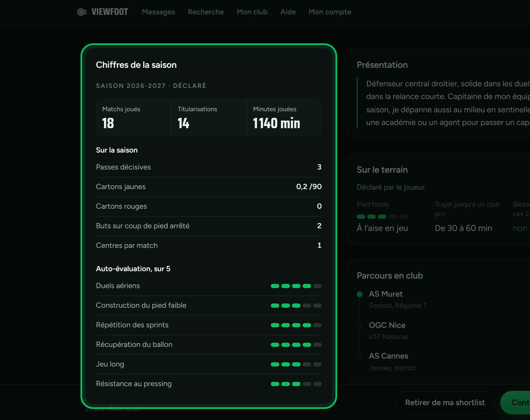Click the Viewfoot football logo icon
The image size is (530, 420).
(82, 12)
